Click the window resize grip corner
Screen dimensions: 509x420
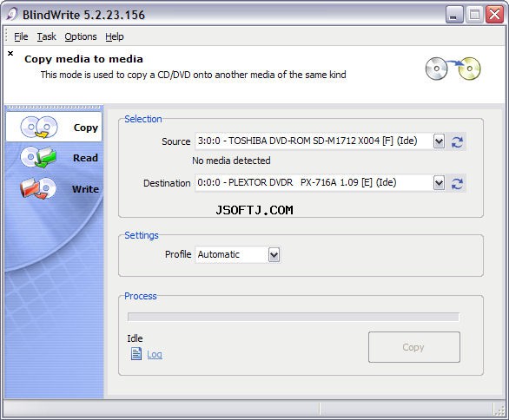(x=499, y=410)
